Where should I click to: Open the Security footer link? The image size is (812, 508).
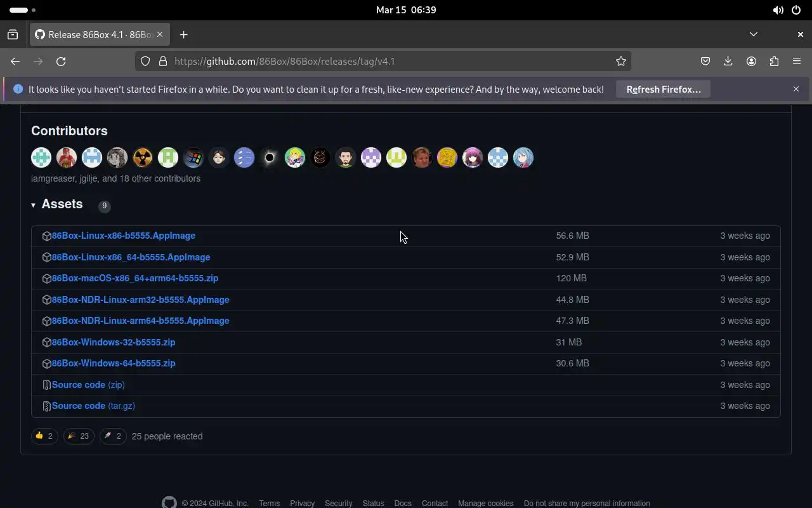[338, 504]
